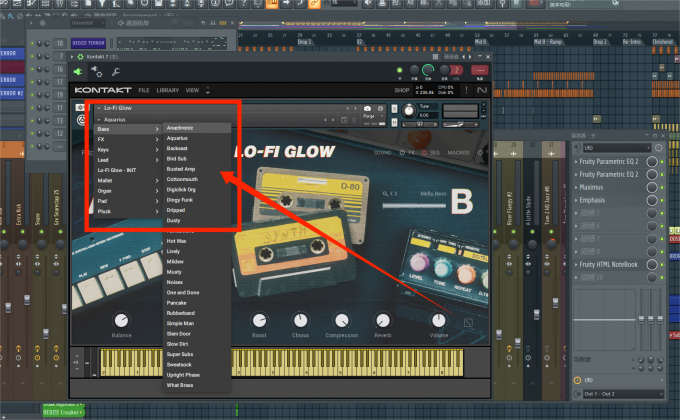Click the Kontakt instrument options gear icon
Viewport: 680px width, 420px height.
[x=80, y=108]
